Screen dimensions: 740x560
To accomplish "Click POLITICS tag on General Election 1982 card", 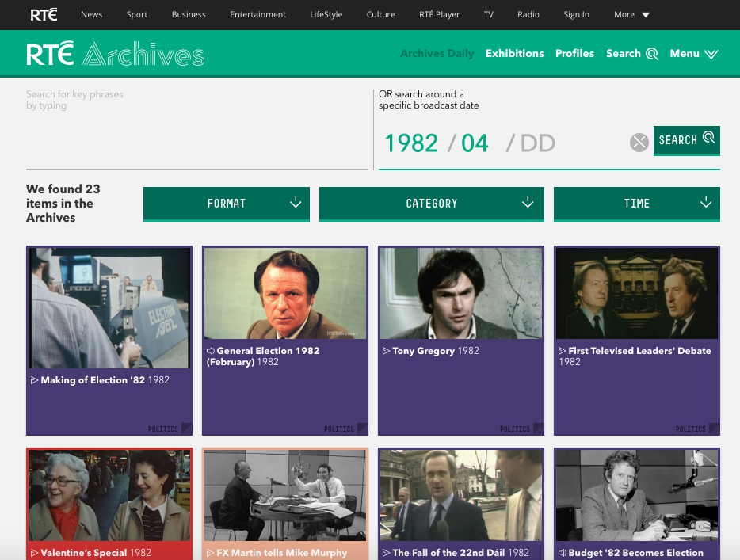I will 339,429.
